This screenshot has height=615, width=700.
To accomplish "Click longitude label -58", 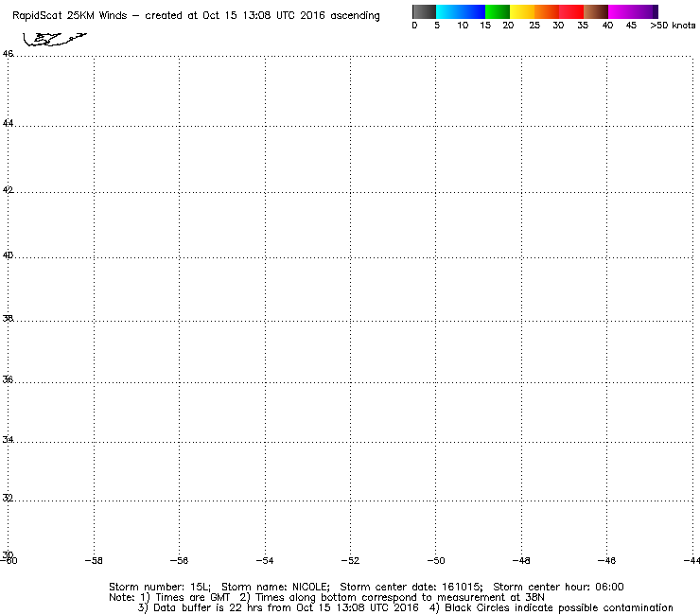I will (x=94, y=560).
